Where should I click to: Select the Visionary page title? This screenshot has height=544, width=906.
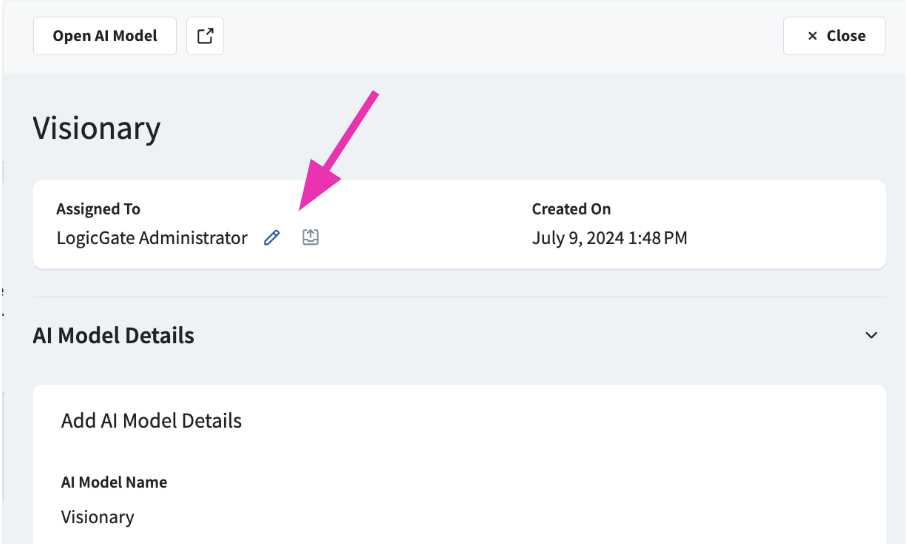(97, 129)
